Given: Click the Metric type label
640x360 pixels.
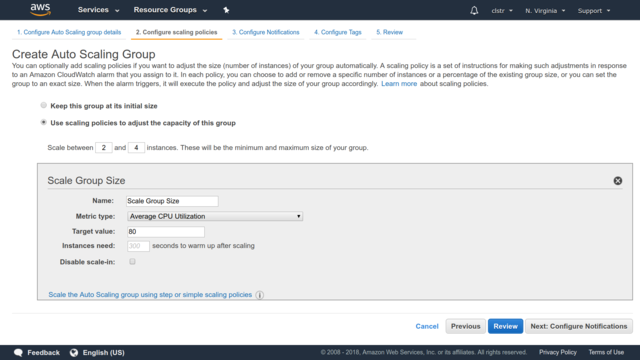Looking at the screenshot, I should (96, 216).
